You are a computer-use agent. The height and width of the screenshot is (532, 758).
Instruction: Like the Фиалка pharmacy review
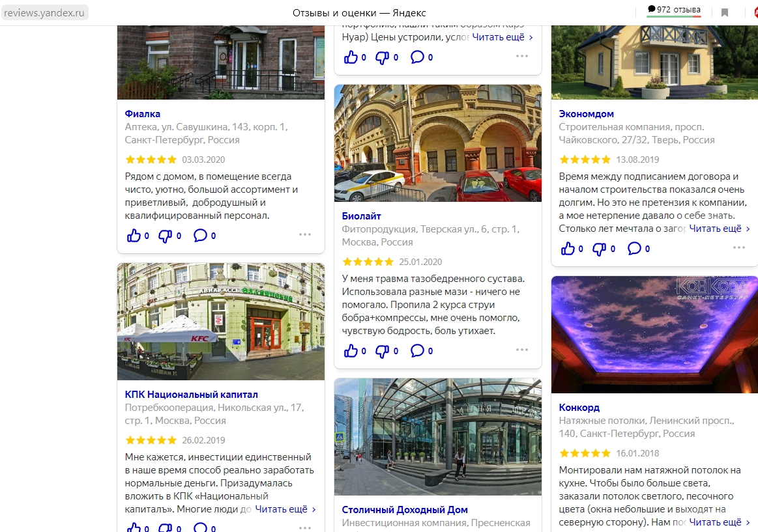click(x=138, y=236)
